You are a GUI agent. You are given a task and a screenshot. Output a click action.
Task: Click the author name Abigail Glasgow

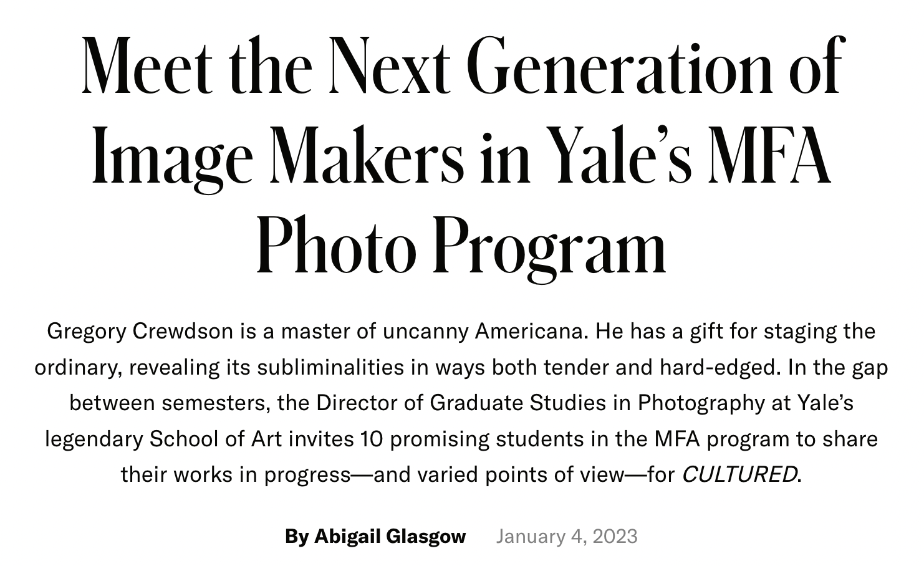[x=390, y=536]
